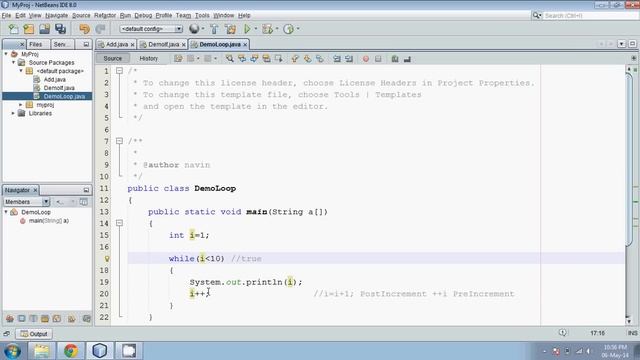Open the Run Project dropdown arrow
This screenshot has width=640, height=360.
256,29
